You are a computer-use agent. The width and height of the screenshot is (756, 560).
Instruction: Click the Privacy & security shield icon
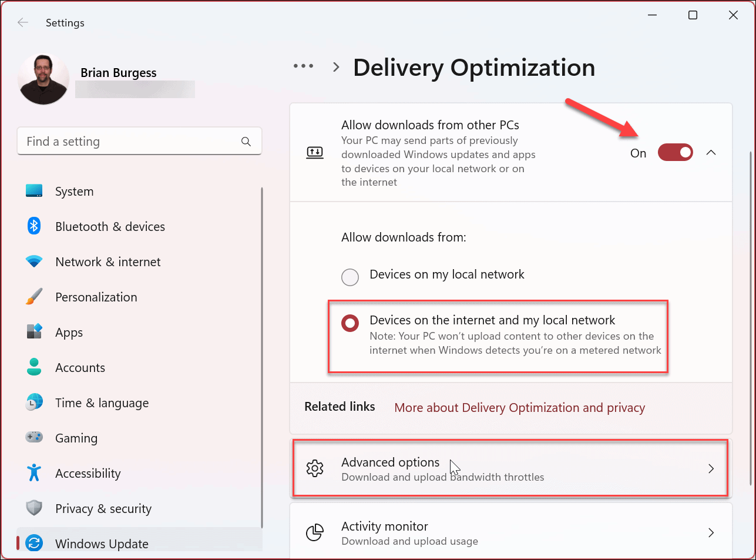34,508
